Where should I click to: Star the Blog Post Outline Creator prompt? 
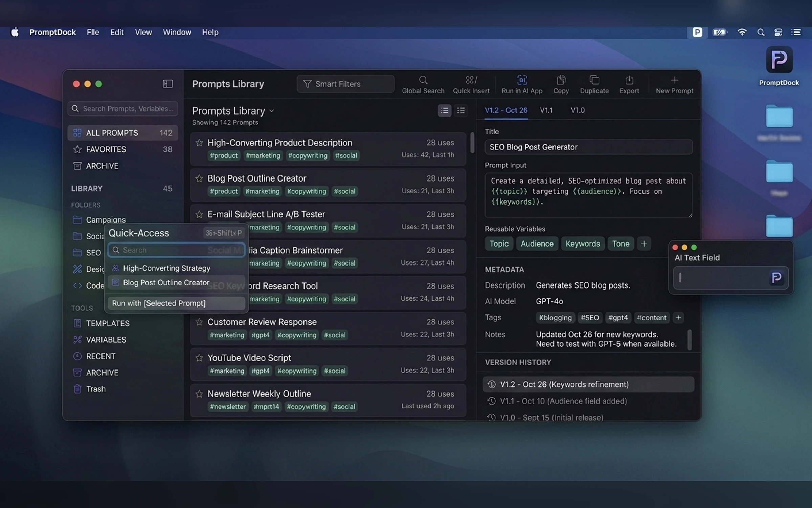[x=199, y=178]
